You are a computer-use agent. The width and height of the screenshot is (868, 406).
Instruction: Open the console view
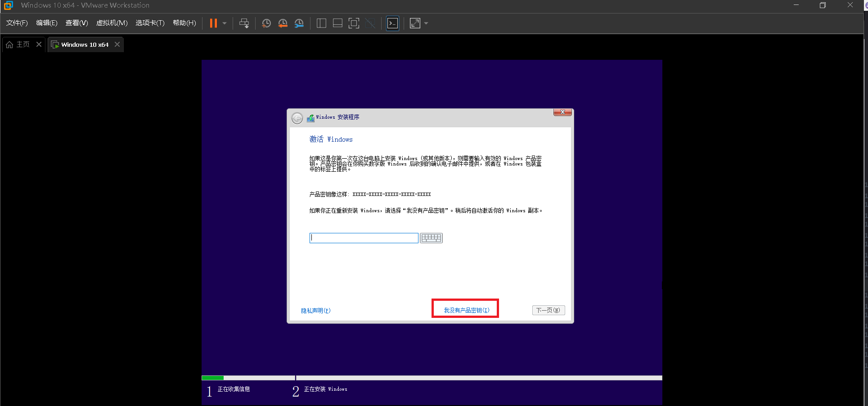(392, 23)
